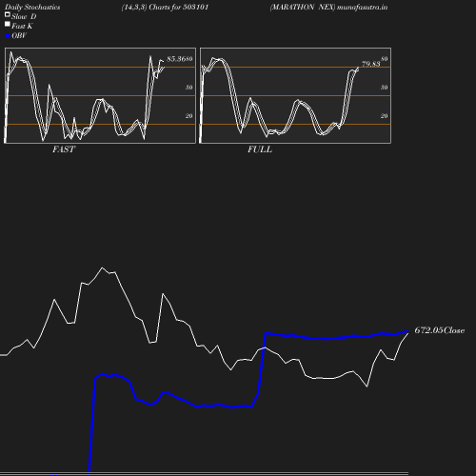
Task: Click the 'Fast K' legend label
Action: click(22, 27)
